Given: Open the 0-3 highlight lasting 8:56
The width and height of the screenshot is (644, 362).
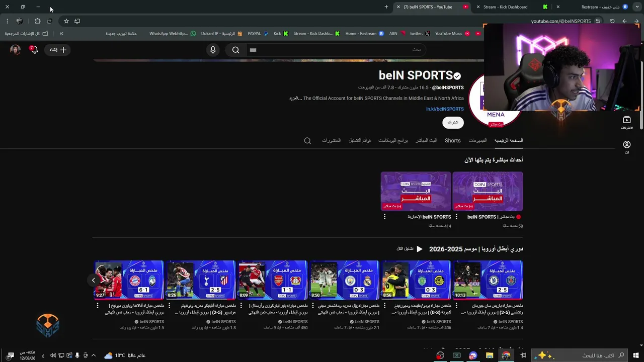Looking at the screenshot, I should tap(416, 280).
